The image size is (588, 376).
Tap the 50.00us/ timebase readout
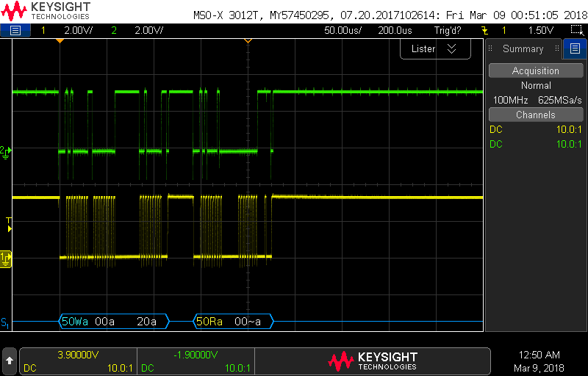pos(343,30)
